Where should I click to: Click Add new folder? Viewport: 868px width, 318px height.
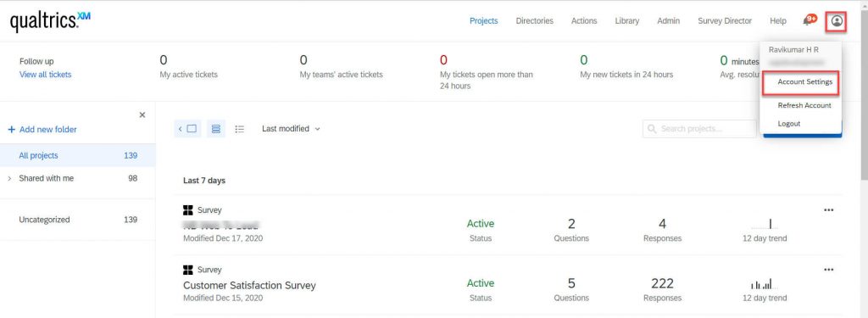[x=42, y=130]
